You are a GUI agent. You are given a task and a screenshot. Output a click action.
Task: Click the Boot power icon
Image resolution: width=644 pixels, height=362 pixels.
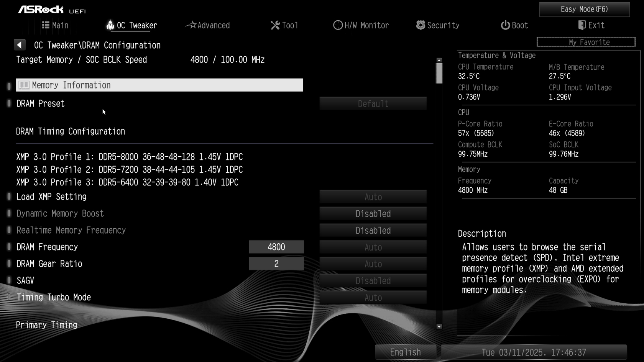click(x=505, y=25)
